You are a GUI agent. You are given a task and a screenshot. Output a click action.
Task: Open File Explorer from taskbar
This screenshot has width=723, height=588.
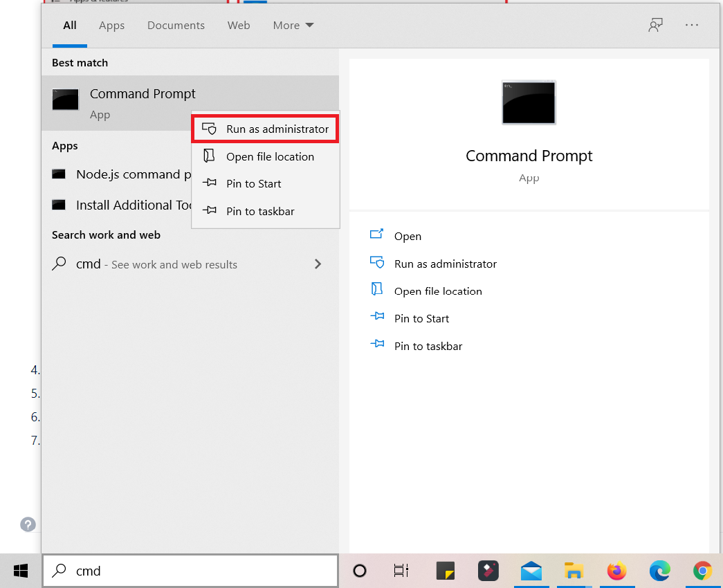pos(574,571)
